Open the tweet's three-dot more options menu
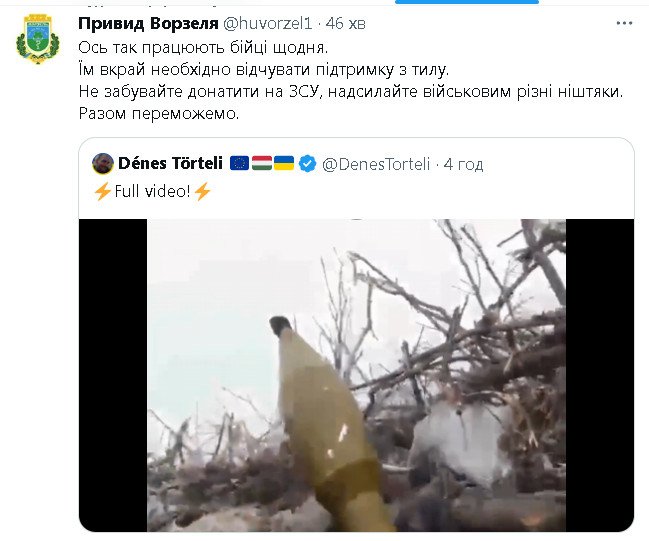 [624, 23]
